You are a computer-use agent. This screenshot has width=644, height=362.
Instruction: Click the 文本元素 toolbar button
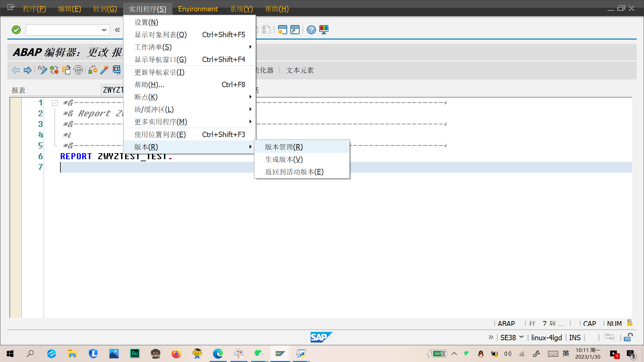point(300,70)
